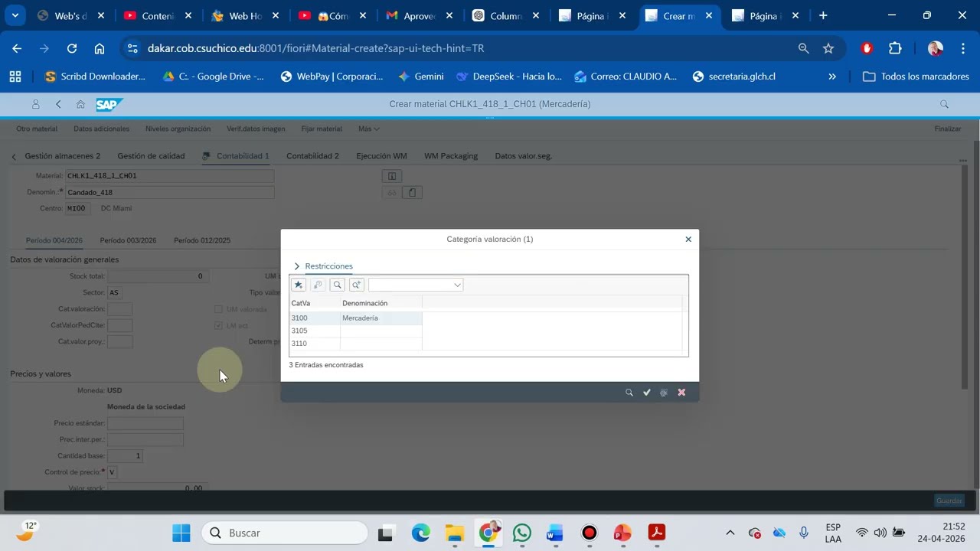
Task: Click the magnifier search icon in the dialog toolbar
Action: click(x=337, y=285)
